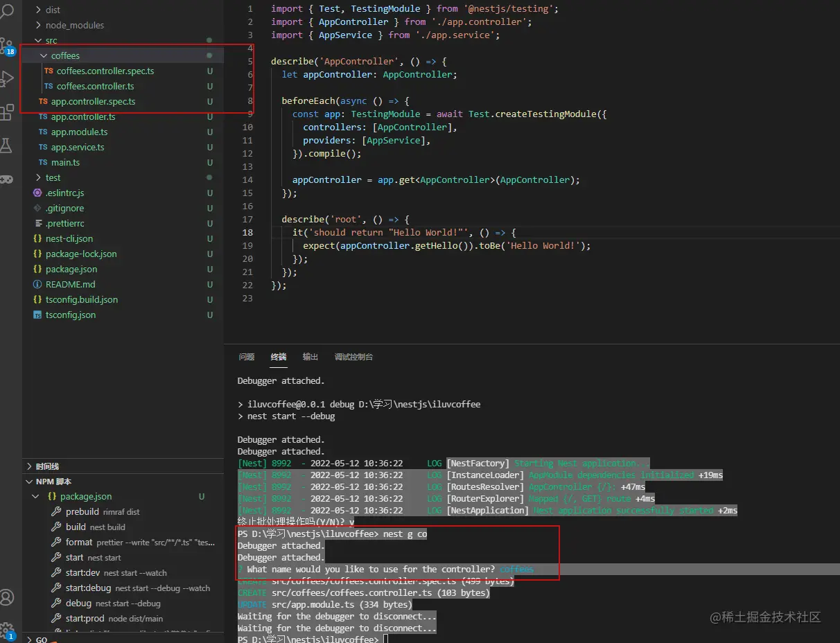Image resolution: width=840 pixels, height=643 pixels.
Task: Collapse package.json in NPM scripts
Action: point(36,496)
